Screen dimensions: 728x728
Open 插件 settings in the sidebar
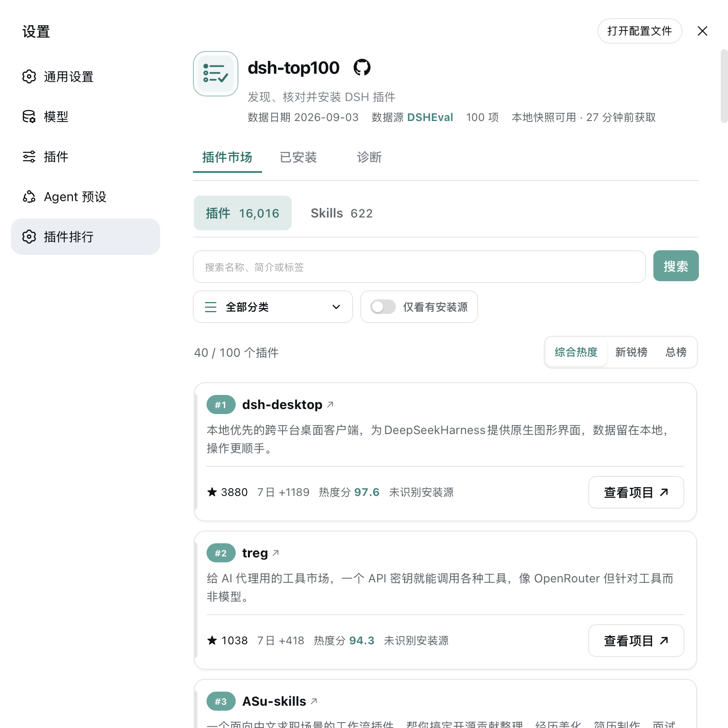[x=86, y=157]
